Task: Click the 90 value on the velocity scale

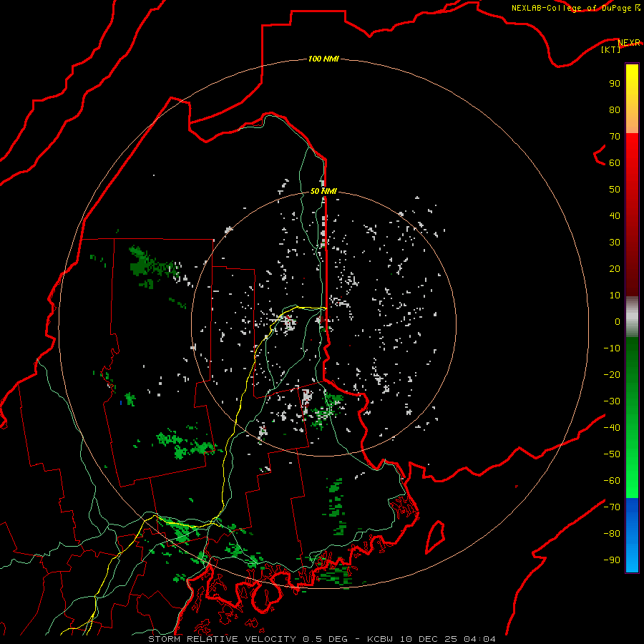Action: click(x=615, y=84)
